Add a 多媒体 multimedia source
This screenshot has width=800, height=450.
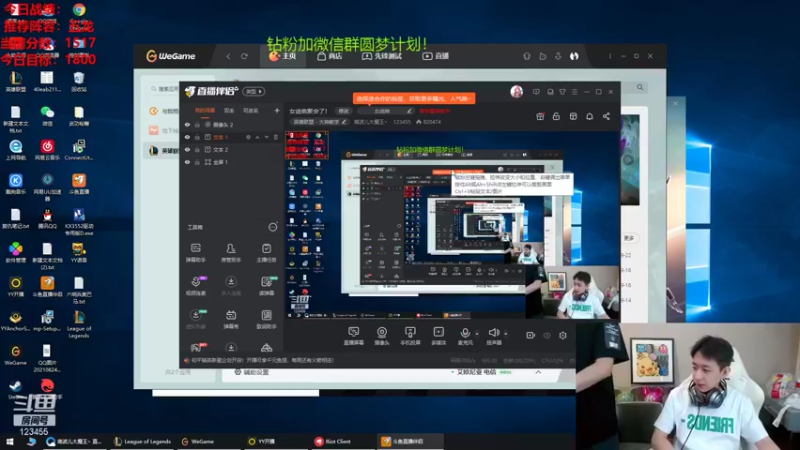(x=438, y=336)
